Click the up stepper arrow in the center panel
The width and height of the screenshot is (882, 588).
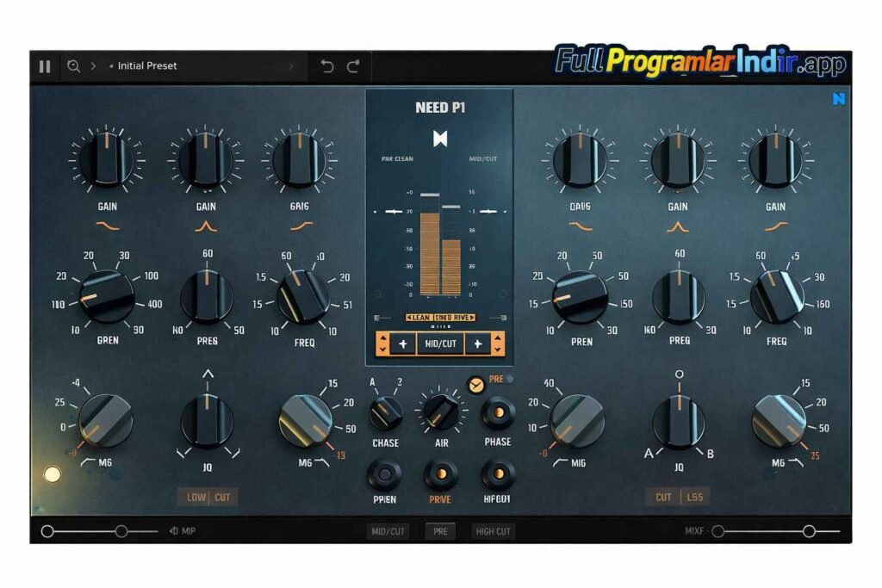click(x=383, y=338)
